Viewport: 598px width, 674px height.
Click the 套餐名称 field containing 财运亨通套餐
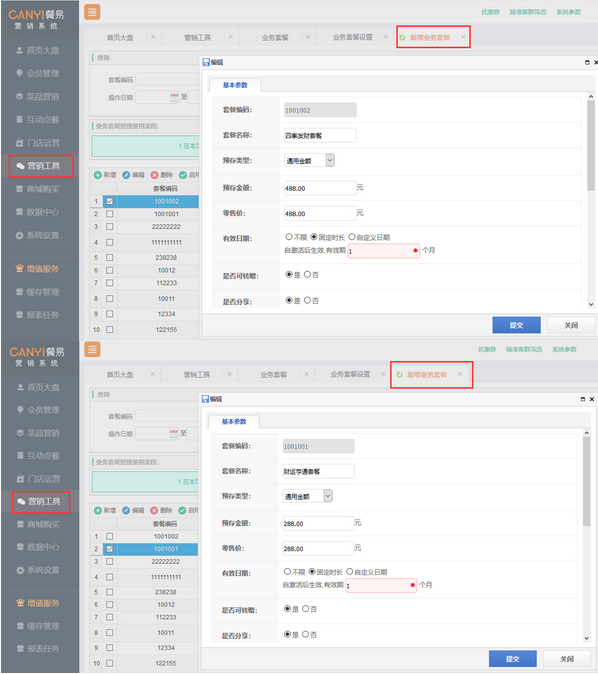point(319,472)
